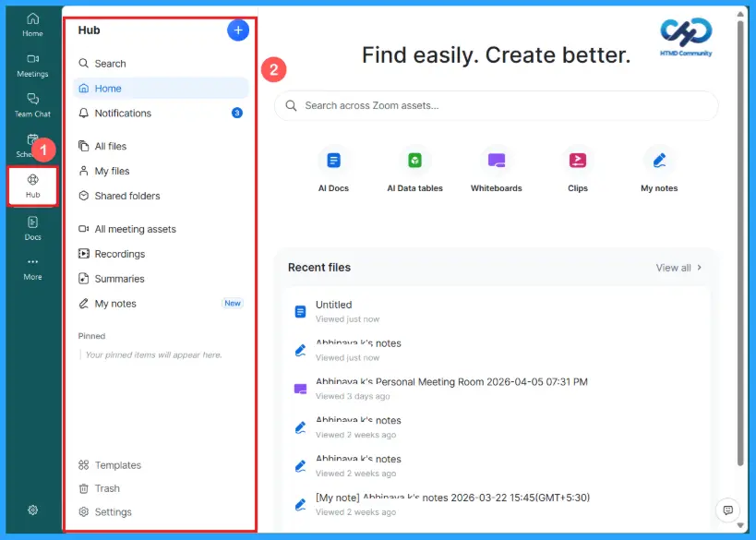Open the Untitled document
The width and height of the screenshot is (756, 540).
496,311
